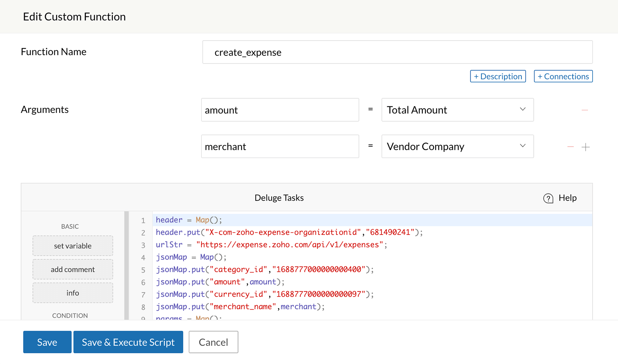The width and height of the screenshot is (618, 364).
Task: Remove the merchant argument with minus icon
Action: pyautogui.click(x=570, y=147)
